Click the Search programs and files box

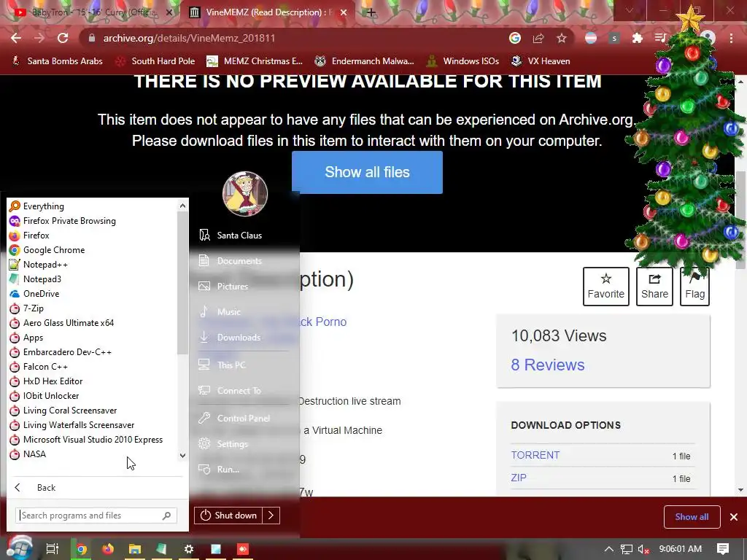pos(96,516)
